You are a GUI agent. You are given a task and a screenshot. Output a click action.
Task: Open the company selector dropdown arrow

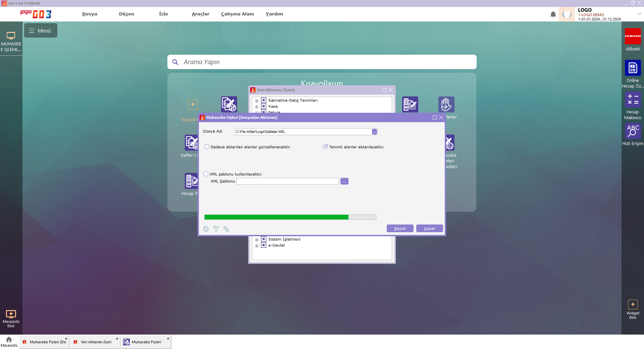639,14
